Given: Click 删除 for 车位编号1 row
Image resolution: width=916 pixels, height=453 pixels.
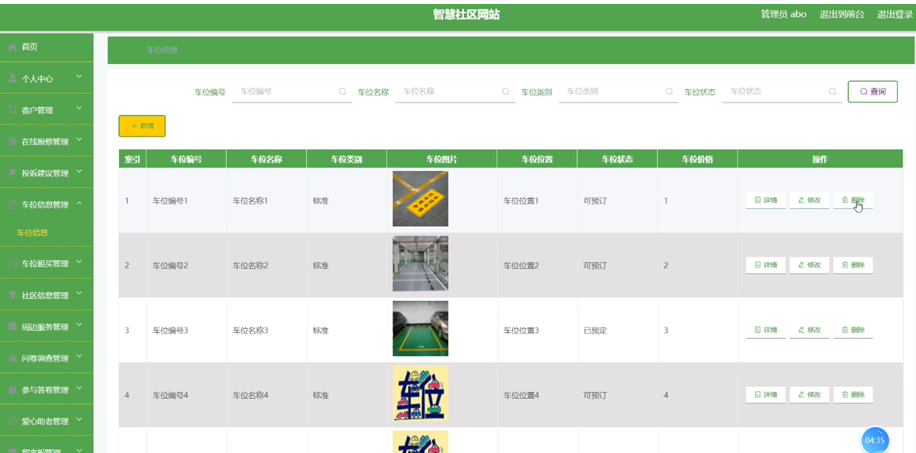Looking at the screenshot, I should (x=853, y=200).
